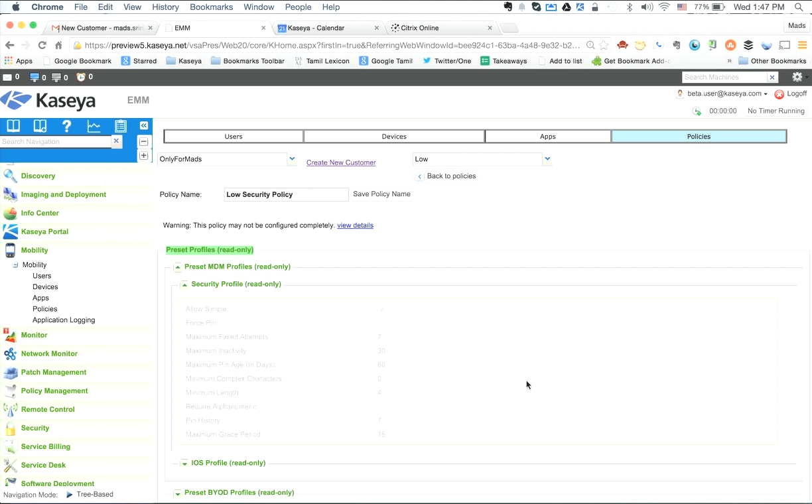812x504 pixels.
Task: Open settings gear in dark header bar
Action: [x=797, y=77]
